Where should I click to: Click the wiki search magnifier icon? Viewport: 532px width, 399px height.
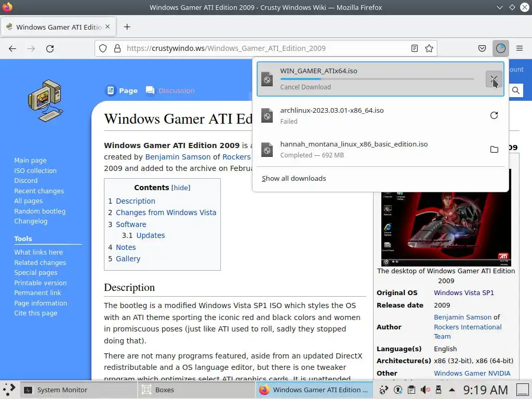pyautogui.click(x=516, y=90)
